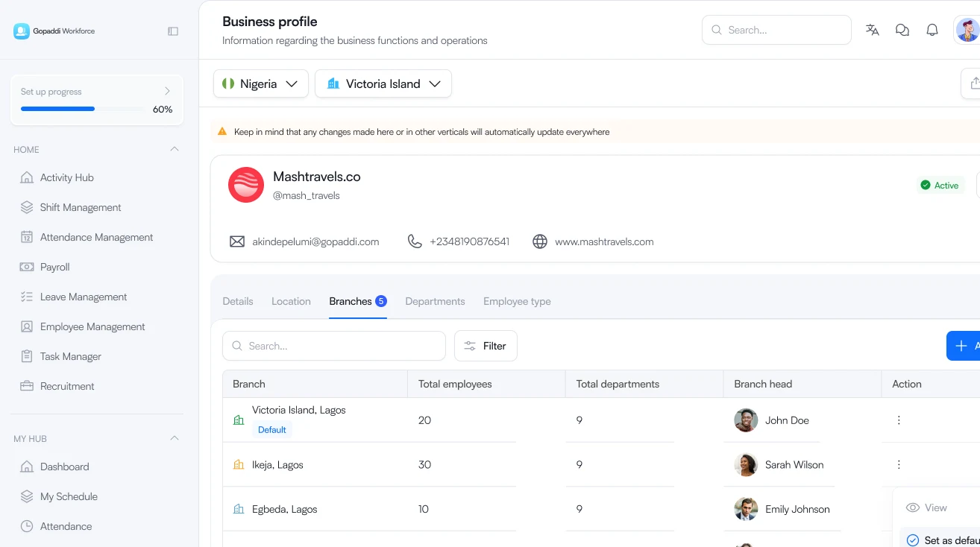Click Sarah Wilson's avatar
Image resolution: width=980 pixels, height=547 pixels.
[746, 464]
